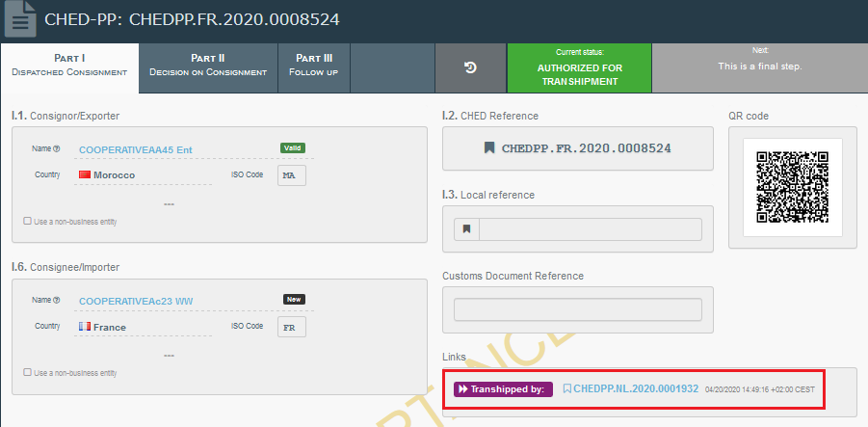Click the Local reference input field
This screenshot has height=427, width=868.
click(591, 229)
